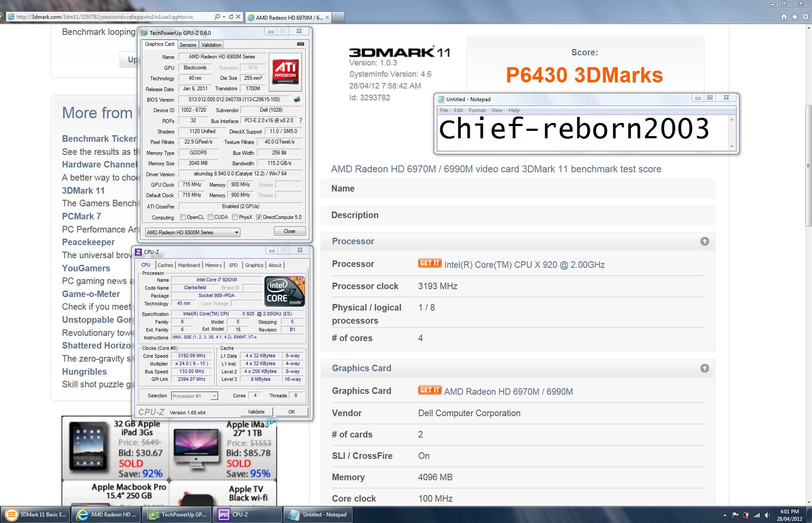Click the browser refresh icon
Image resolution: width=812 pixels, height=523 pixels.
coord(231,17)
